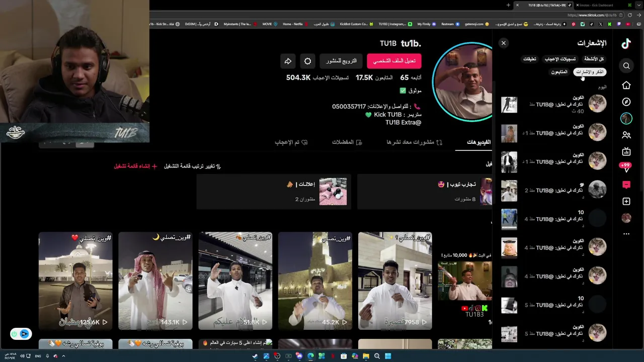The width and height of the screenshot is (644, 362).
Task: Click the TU1B Extra@ link in bio
Action: (403, 122)
